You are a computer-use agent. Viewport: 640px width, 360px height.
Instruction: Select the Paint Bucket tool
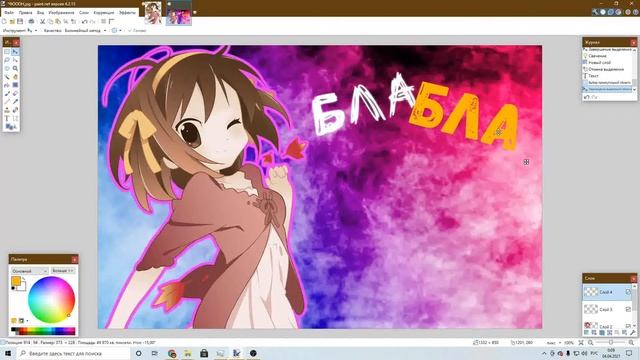7,85
